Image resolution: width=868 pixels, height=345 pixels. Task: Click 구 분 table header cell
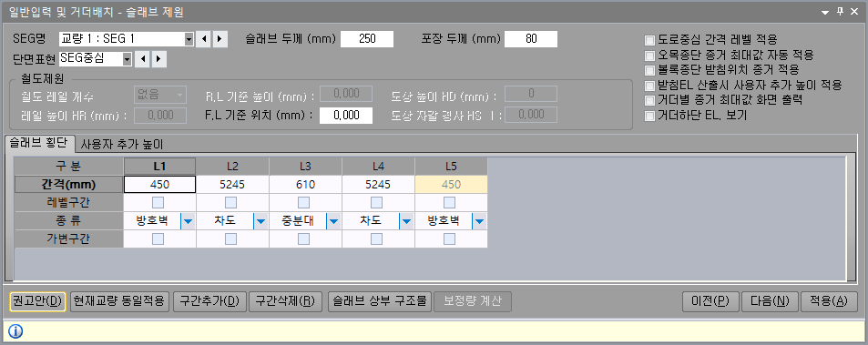pos(68,166)
